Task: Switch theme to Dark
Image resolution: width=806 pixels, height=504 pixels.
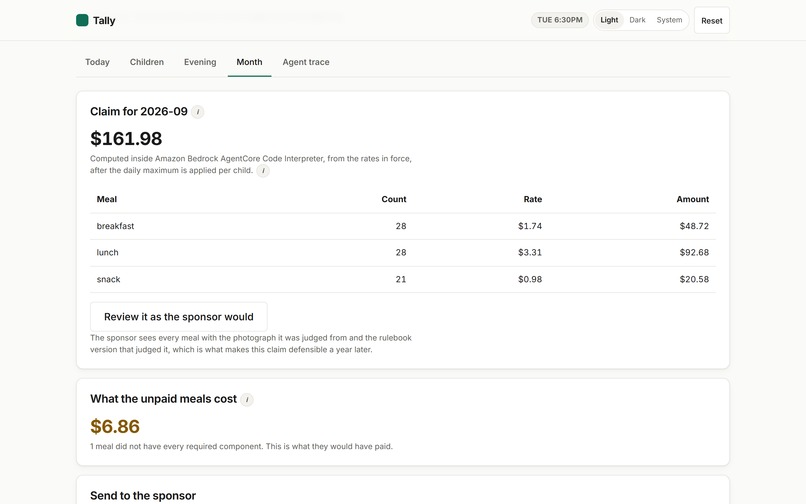Action: [x=637, y=20]
